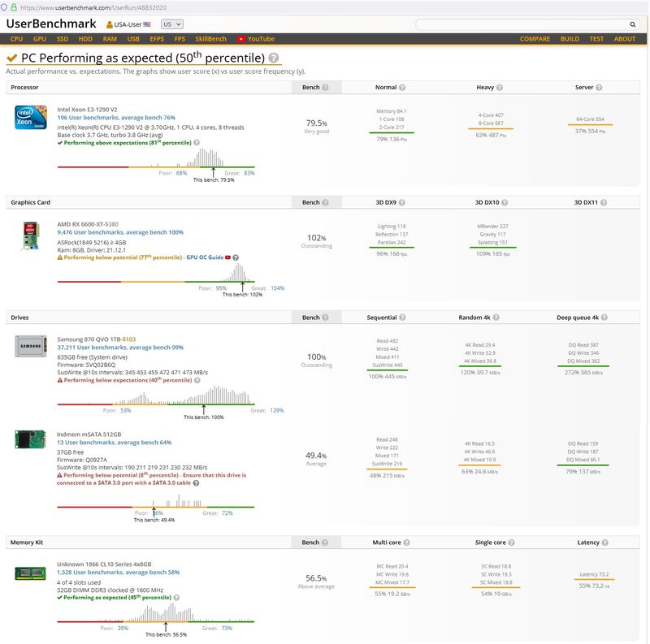The width and height of the screenshot is (650, 644).
Task: Click help icon after SATA 3.0 cable warning
Action: (196, 483)
